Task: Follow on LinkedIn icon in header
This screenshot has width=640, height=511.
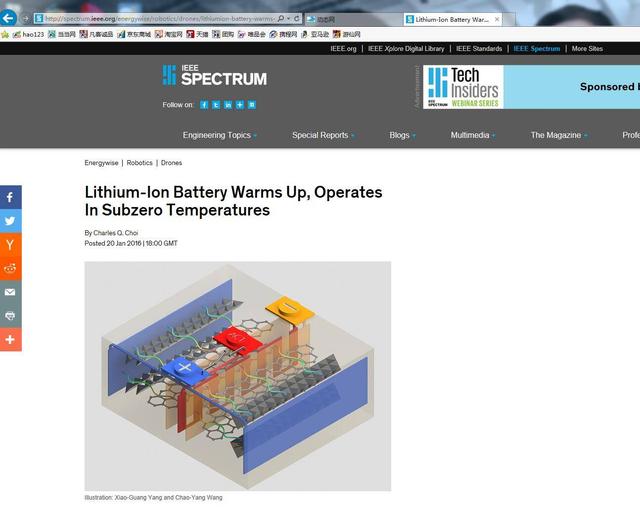Action: pos(228,105)
